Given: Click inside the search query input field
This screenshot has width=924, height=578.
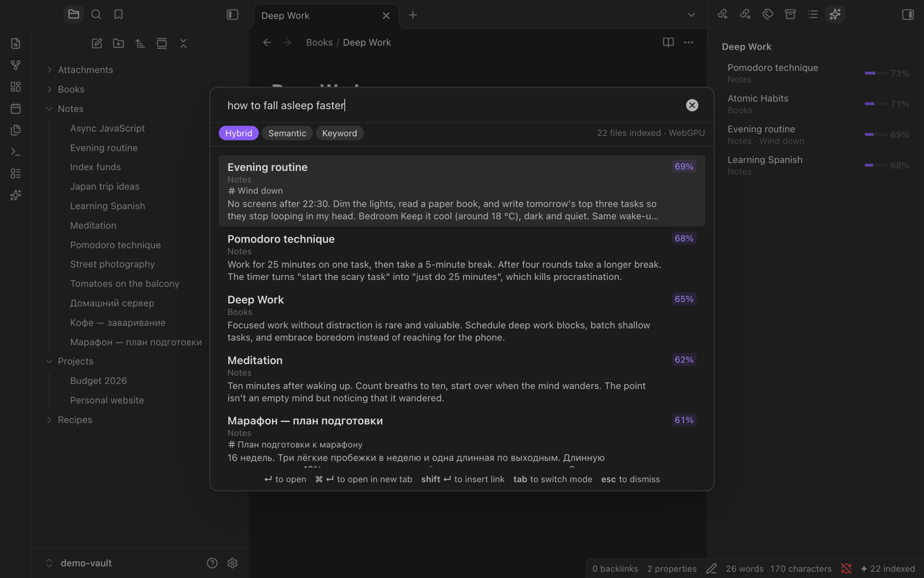Looking at the screenshot, I should tap(450, 105).
